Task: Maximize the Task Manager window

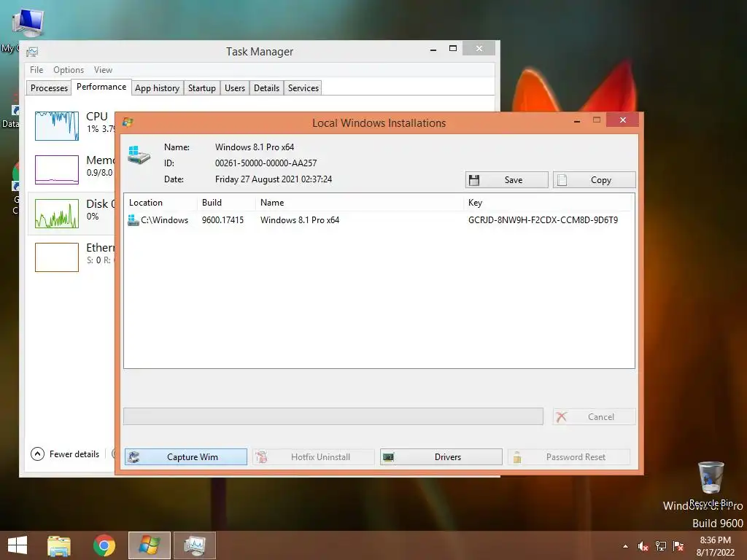Action: click(x=453, y=49)
